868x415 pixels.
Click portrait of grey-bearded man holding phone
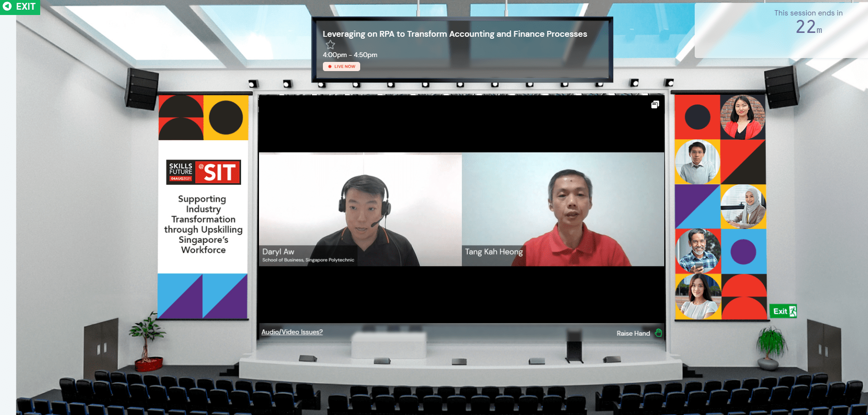(698, 251)
